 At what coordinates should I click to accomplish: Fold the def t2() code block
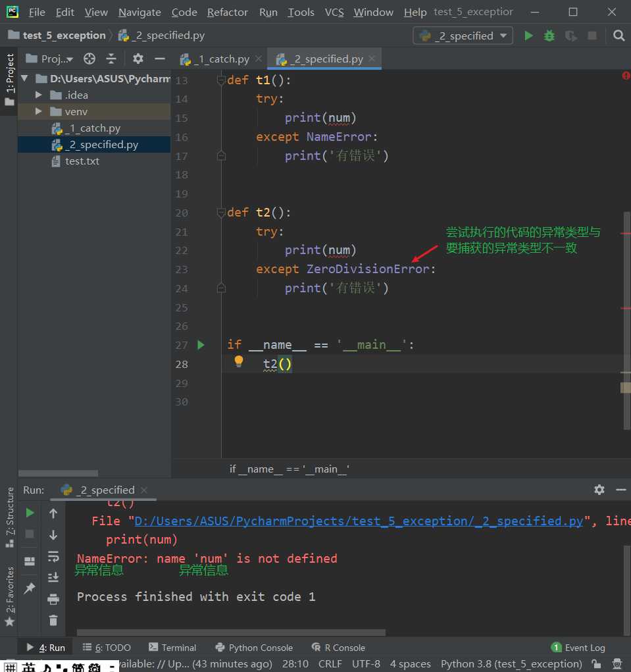tap(221, 212)
